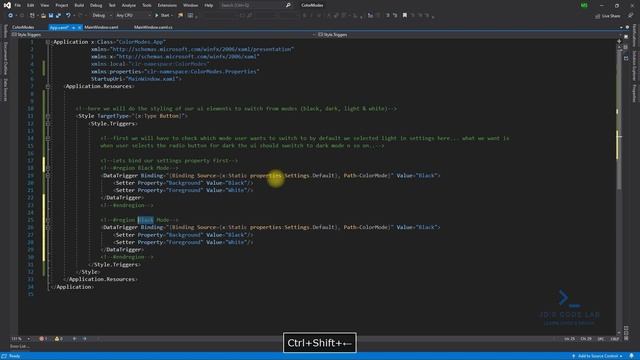
Task: Click the editor split window handle
Action: point(619,41)
